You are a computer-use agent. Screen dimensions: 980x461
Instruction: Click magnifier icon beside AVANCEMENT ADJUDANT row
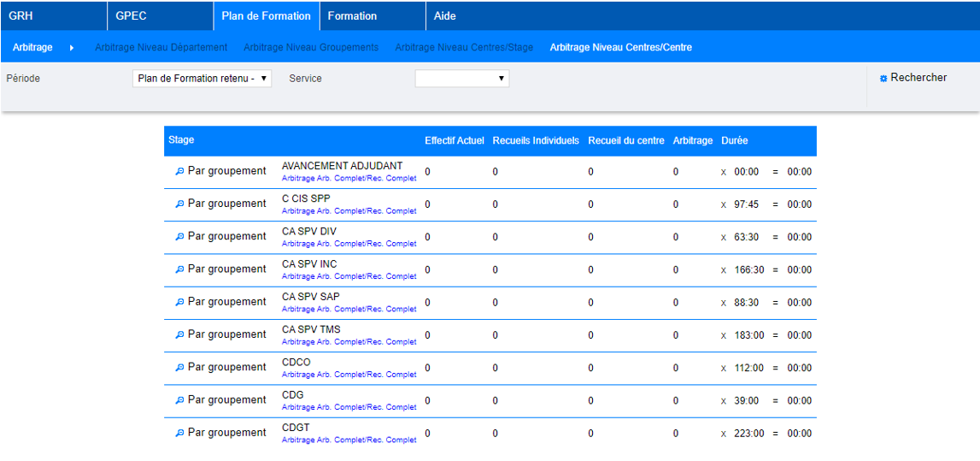179,171
